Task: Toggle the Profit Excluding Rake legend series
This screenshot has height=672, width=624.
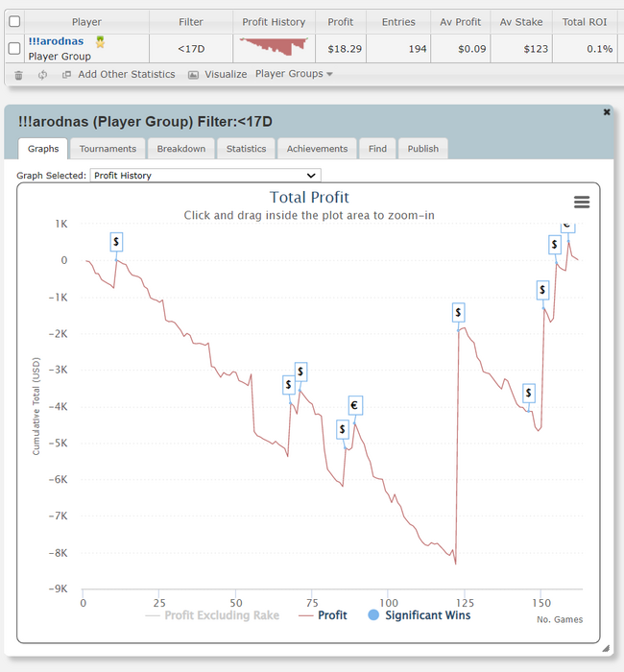Action: pyautogui.click(x=212, y=615)
